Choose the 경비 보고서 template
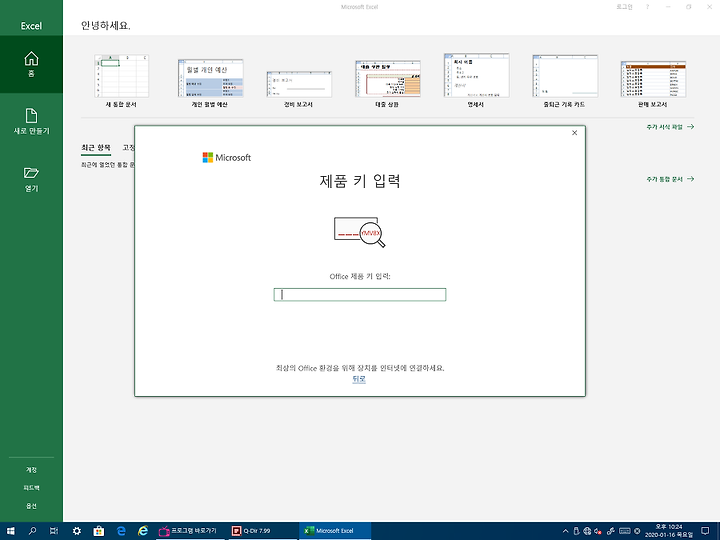 tap(298, 90)
